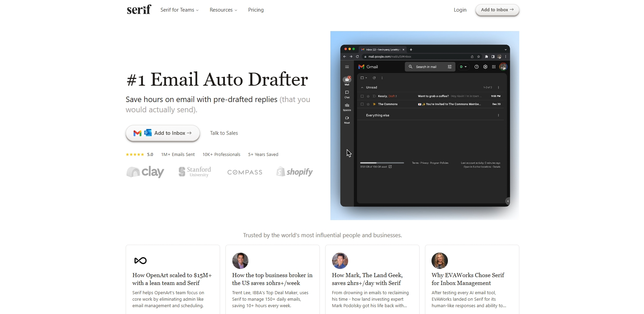This screenshot has height=314, width=644.
Task: Toggle importance marker on The Commons email
Action: pyautogui.click(x=374, y=104)
